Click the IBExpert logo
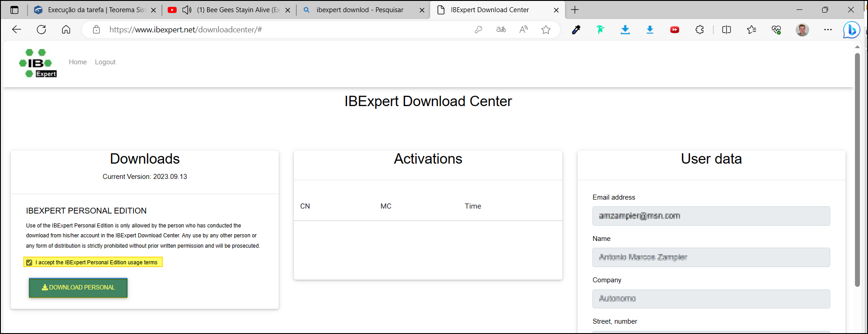Image resolution: width=868 pixels, height=334 pixels. pyautogui.click(x=38, y=63)
